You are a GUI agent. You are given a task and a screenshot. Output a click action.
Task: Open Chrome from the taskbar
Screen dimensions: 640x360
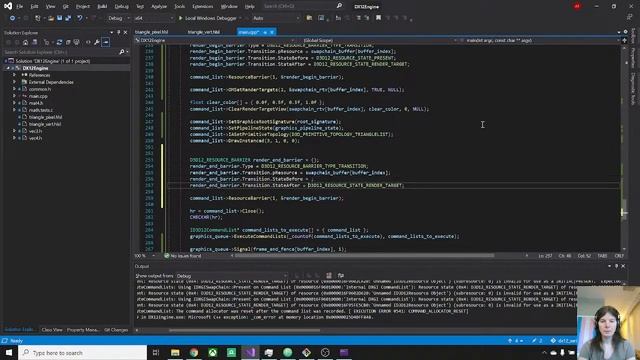click(194, 353)
